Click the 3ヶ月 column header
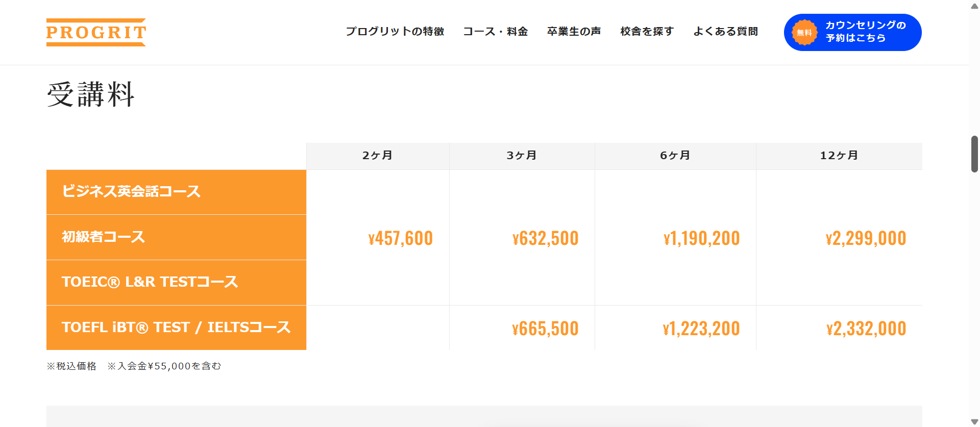 (522, 156)
